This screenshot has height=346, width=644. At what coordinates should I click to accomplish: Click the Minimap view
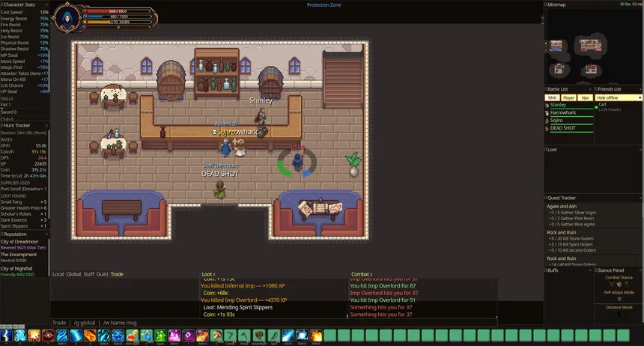(x=592, y=45)
